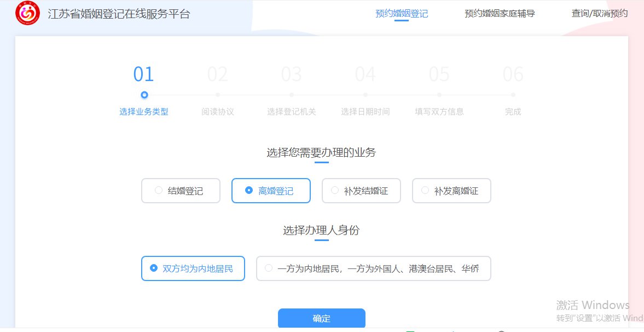Click the 完成 final step label
644x332 pixels.
(513, 112)
